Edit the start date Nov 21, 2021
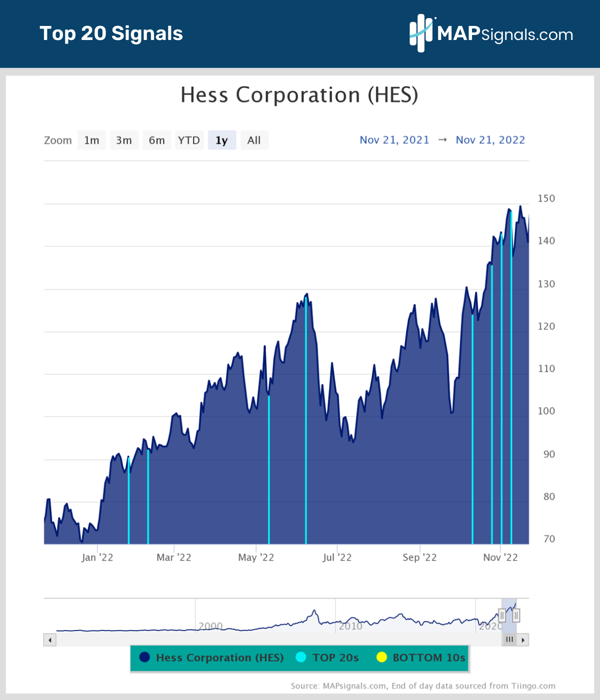 [394, 140]
